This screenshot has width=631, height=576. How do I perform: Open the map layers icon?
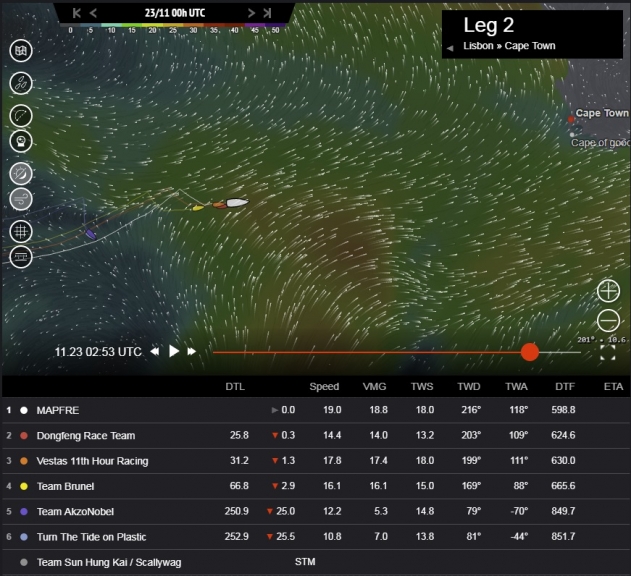pyautogui.click(x=21, y=51)
